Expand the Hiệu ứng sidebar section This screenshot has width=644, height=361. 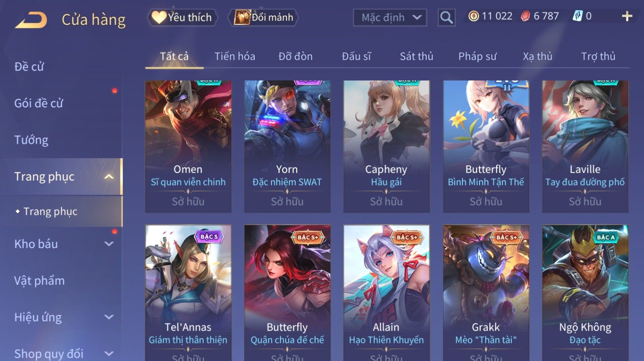pos(109,317)
